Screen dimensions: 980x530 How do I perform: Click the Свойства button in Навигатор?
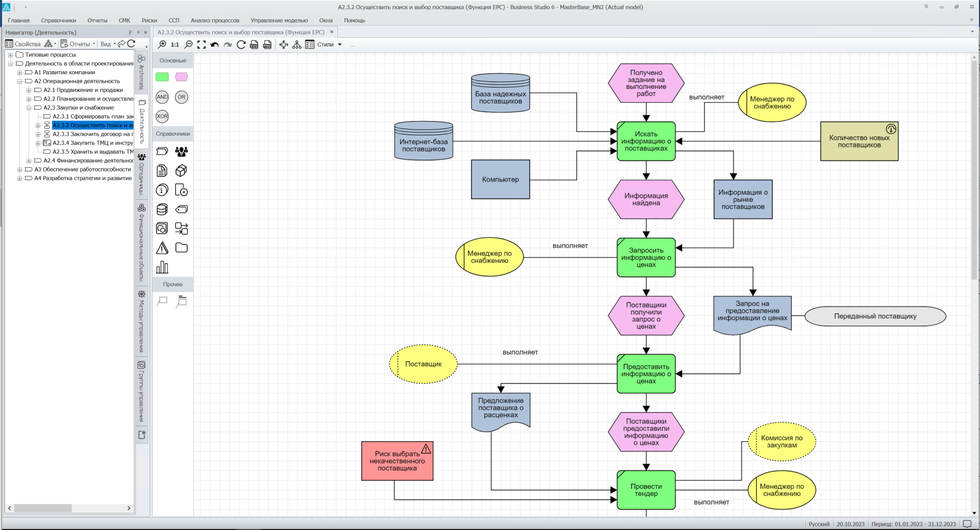click(x=23, y=44)
